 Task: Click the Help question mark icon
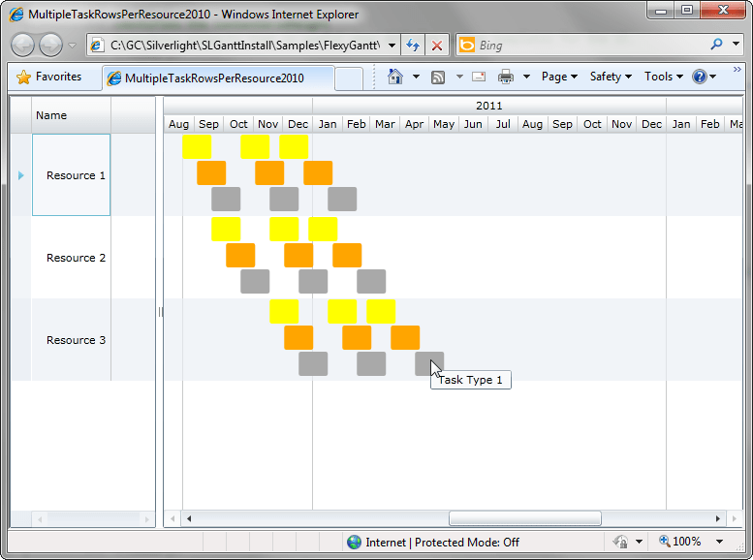pyautogui.click(x=700, y=77)
